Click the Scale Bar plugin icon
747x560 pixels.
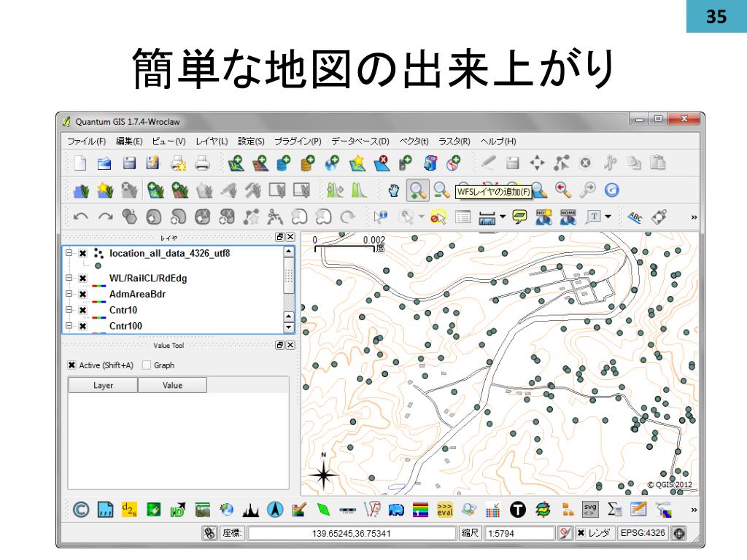tap(347, 510)
